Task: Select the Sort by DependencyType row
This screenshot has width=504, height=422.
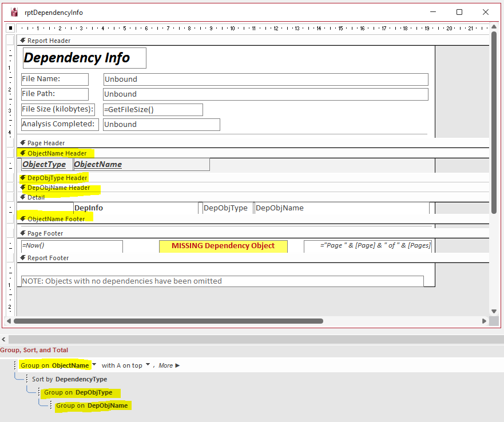Action: (69, 379)
